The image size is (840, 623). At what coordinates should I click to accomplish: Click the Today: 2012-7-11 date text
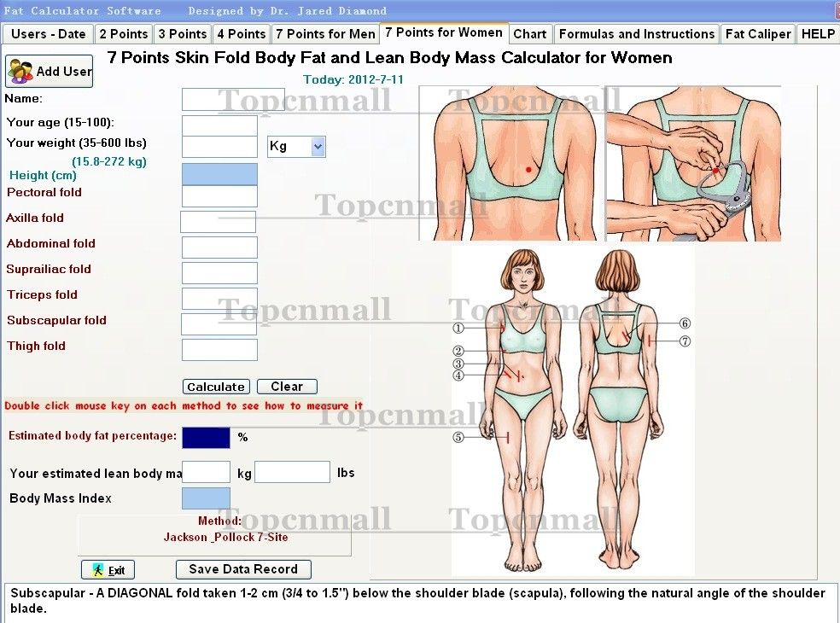coord(353,80)
